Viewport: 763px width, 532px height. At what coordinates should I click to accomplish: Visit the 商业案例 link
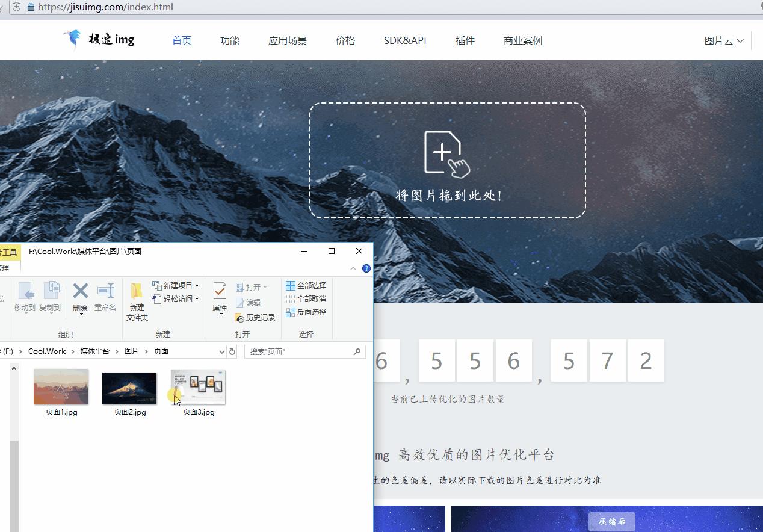click(523, 40)
